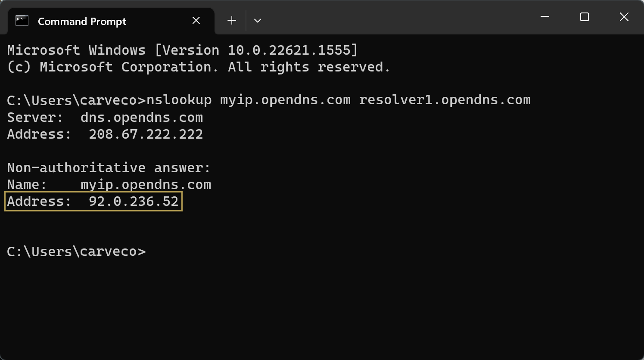644x360 pixels.
Task: Click the Microsoft Windows version line
Action: pyautogui.click(x=182, y=50)
